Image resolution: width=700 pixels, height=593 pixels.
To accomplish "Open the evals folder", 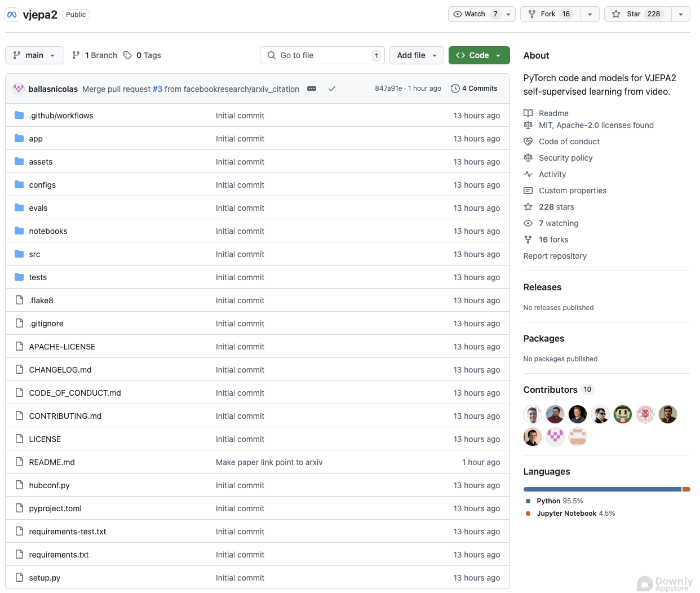I will point(38,208).
